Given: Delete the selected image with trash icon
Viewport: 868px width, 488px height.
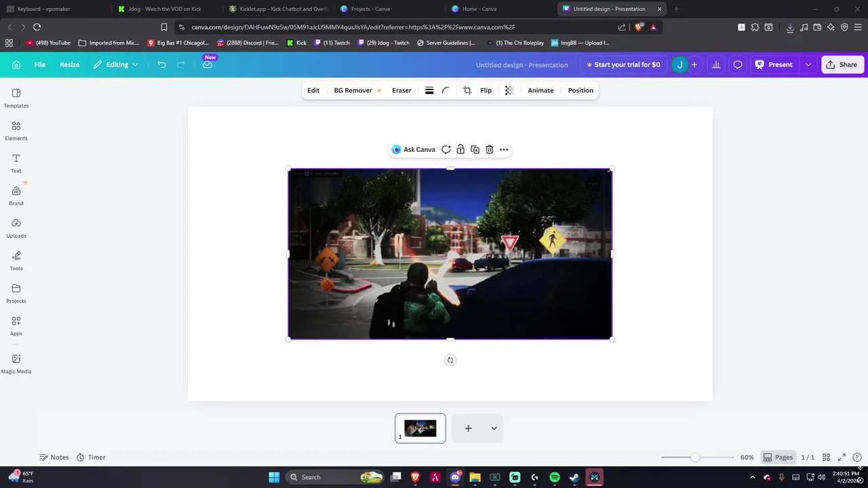Looking at the screenshot, I should (x=489, y=150).
